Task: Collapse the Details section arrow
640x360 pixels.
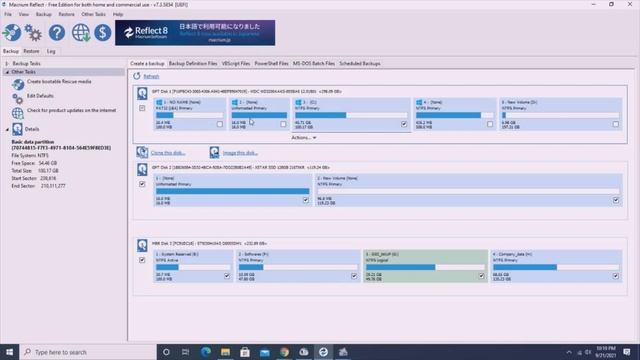Action: pyautogui.click(x=7, y=129)
